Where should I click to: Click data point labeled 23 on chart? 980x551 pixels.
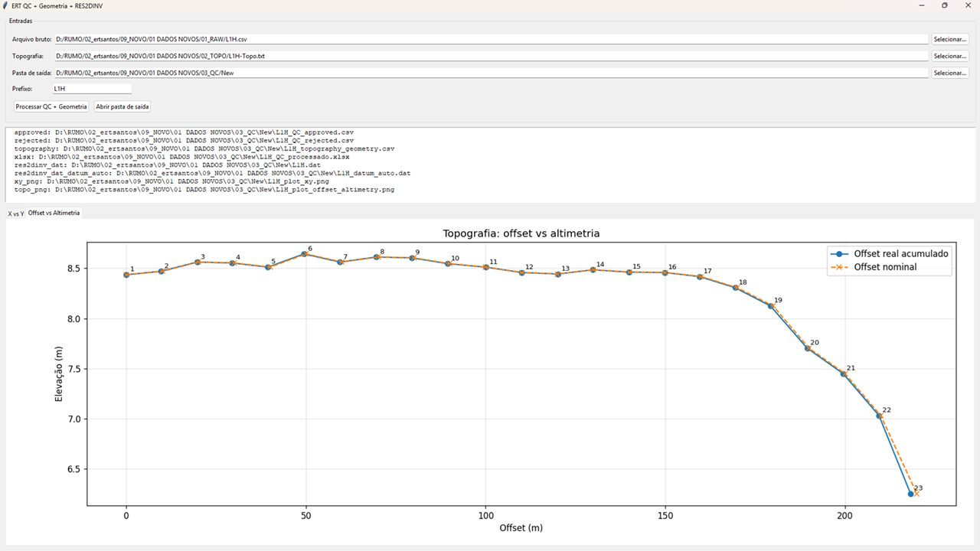click(x=911, y=494)
